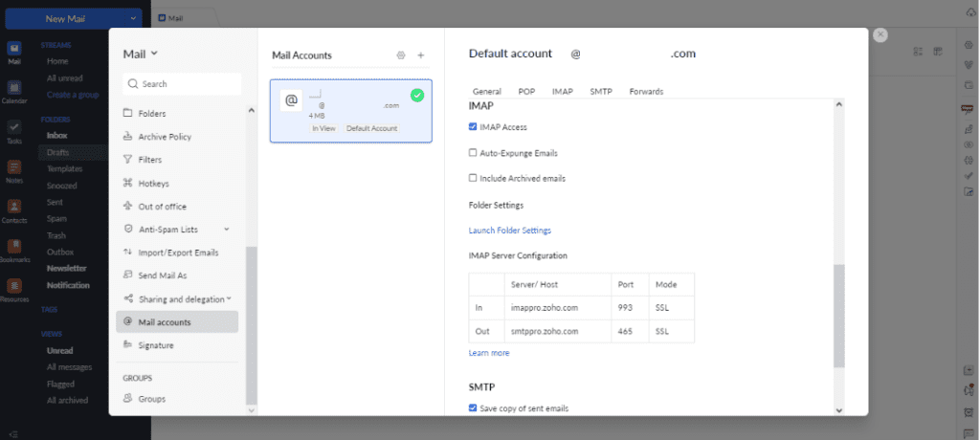Click the gear icon beside Mail Accounts
Image resolution: width=980 pixels, height=440 pixels.
coord(401,55)
